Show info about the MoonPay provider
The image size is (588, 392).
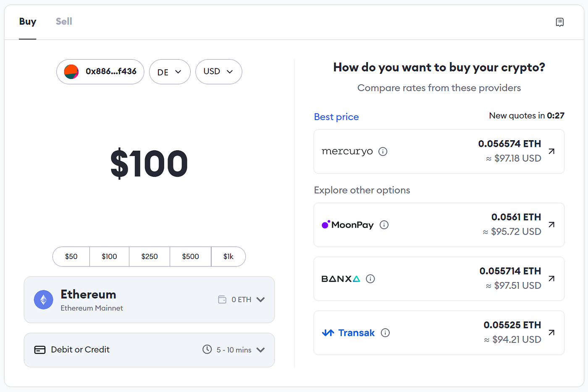click(384, 225)
